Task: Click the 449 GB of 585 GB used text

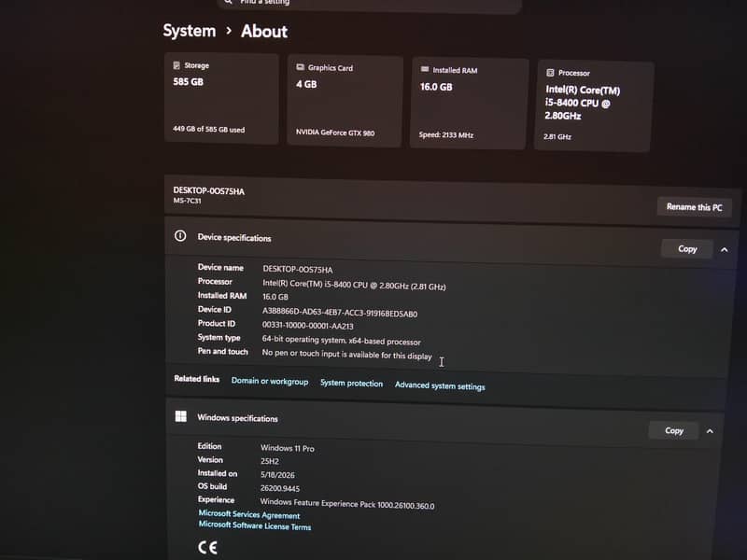Action: pyautogui.click(x=208, y=129)
